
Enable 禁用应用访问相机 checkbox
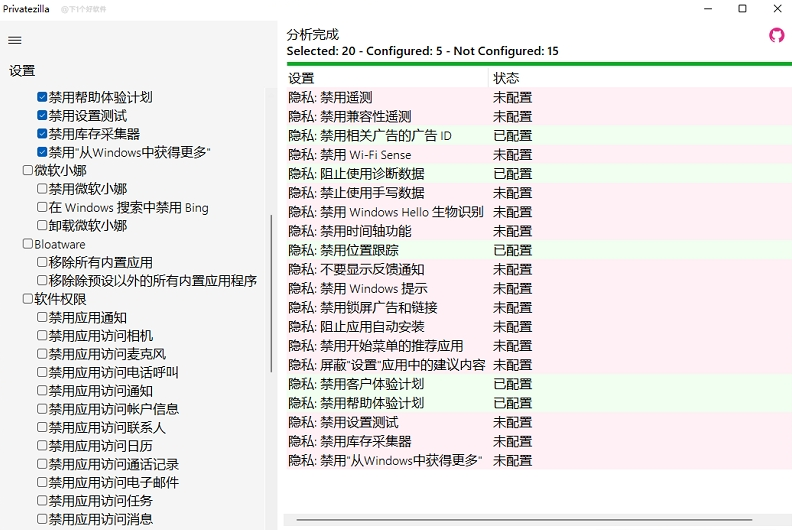(42, 335)
